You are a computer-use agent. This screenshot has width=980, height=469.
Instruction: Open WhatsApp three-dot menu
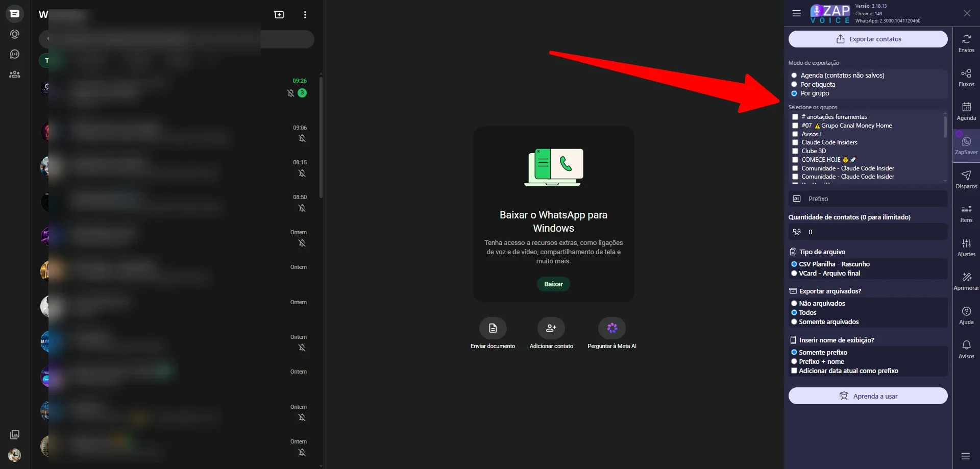coord(305,15)
